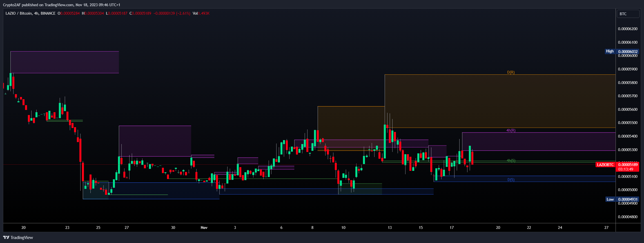644x243 pixels.
Task: Click the High price label tag
Action: tap(610, 51)
